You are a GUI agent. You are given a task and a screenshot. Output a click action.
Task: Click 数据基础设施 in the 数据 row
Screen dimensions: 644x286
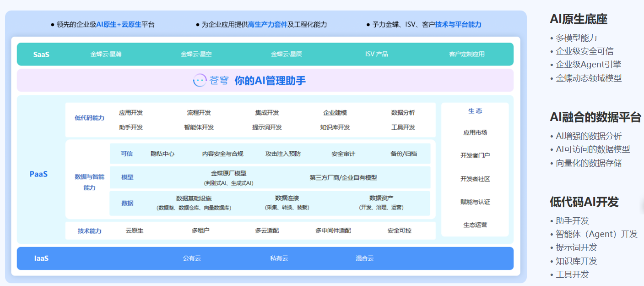[x=194, y=198]
